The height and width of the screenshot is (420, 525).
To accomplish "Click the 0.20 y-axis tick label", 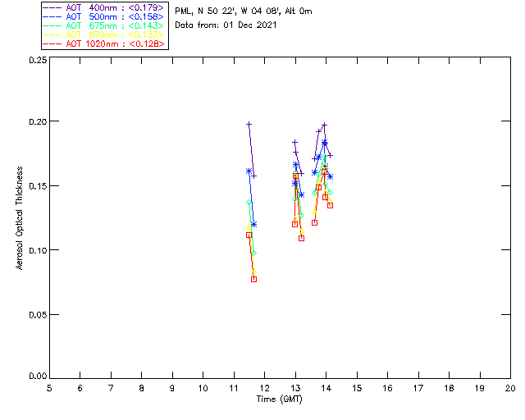I will click(x=38, y=121).
